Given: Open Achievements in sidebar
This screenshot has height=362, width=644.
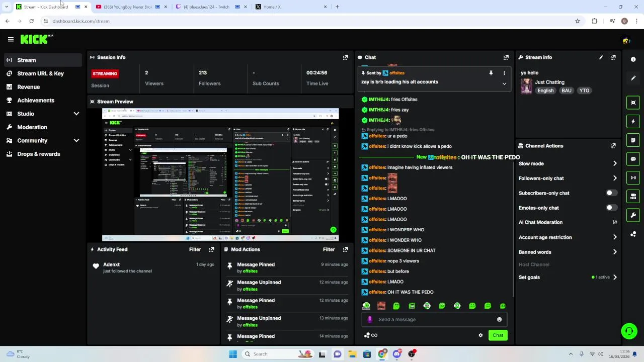Looking at the screenshot, I should (43, 100).
